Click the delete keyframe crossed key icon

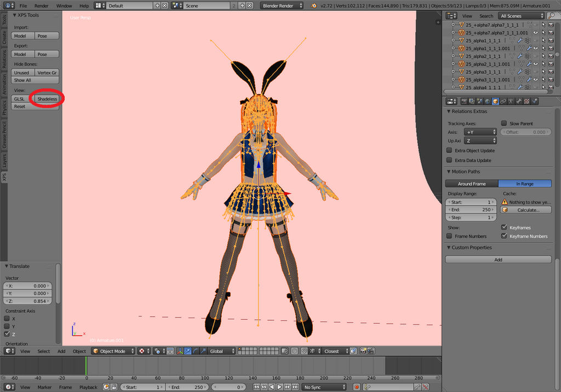click(x=425, y=387)
